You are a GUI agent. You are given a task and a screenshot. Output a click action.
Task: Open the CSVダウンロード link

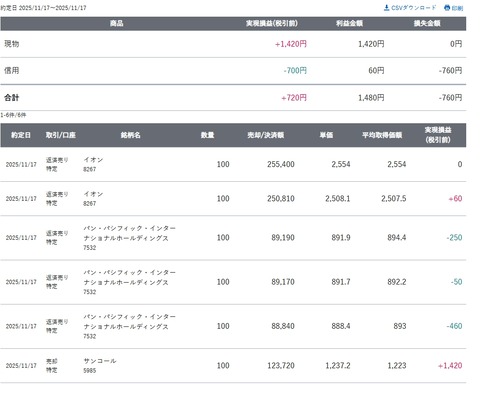click(413, 8)
